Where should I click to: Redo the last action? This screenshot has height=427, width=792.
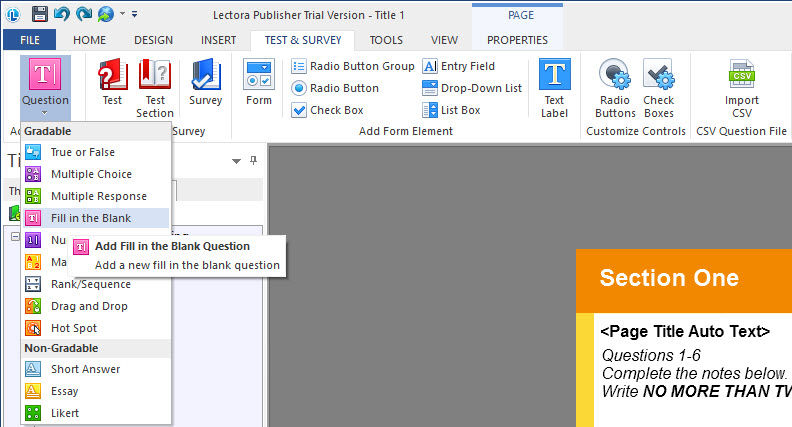pos(84,14)
